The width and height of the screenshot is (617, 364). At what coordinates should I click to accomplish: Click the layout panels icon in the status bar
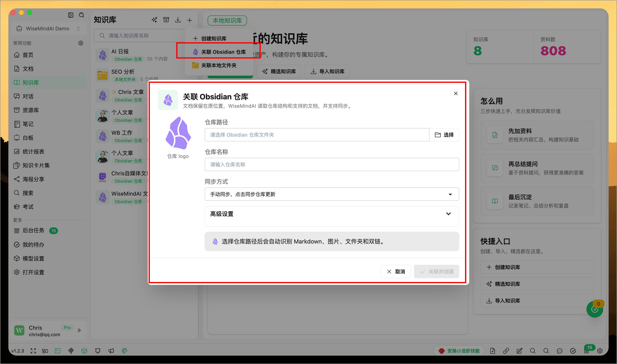point(45,351)
